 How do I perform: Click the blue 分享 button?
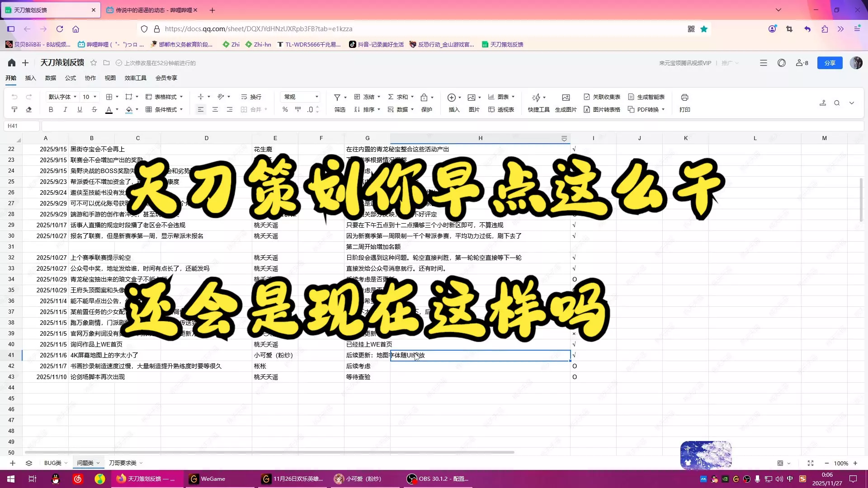tap(830, 63)
